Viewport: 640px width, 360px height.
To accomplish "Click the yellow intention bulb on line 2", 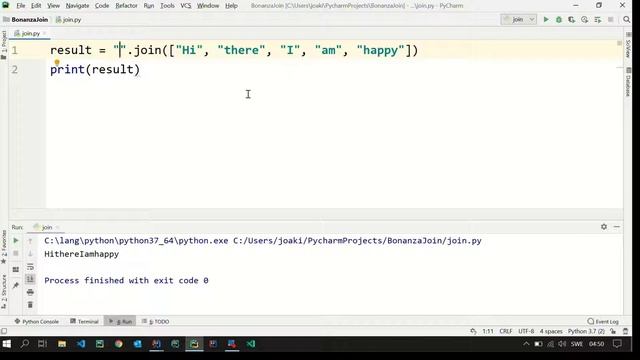I will [x=57, y=62].
